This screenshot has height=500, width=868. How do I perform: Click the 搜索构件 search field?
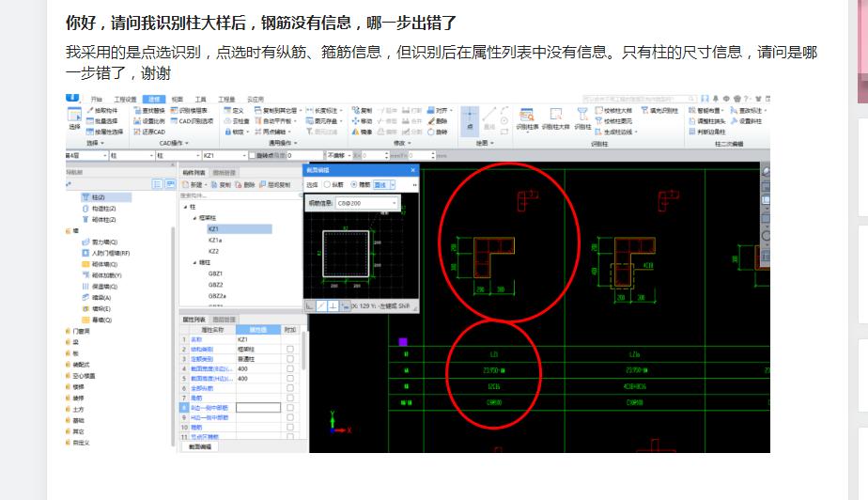pos(240,196)
